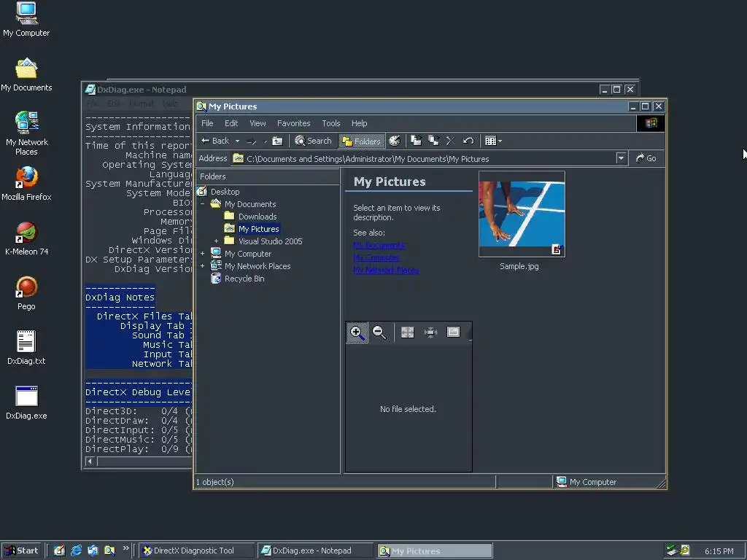
Task: Click the system tray clock
Action: click(719, 551)
